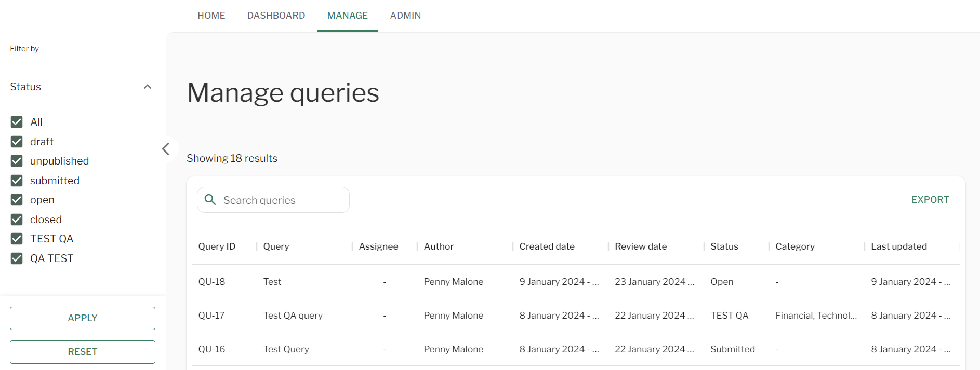This screenshot has height=370, width=980.
Task: Collapse the Status filter section
Action: pos(148,87)
